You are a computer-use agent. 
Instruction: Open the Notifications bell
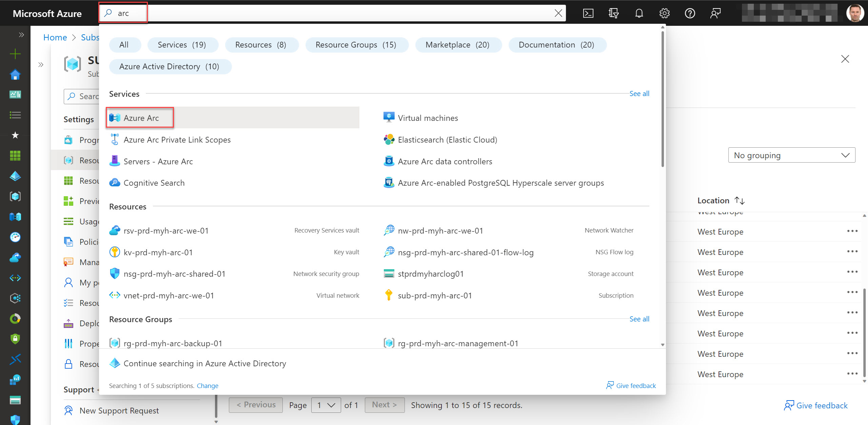pos(639,13)
